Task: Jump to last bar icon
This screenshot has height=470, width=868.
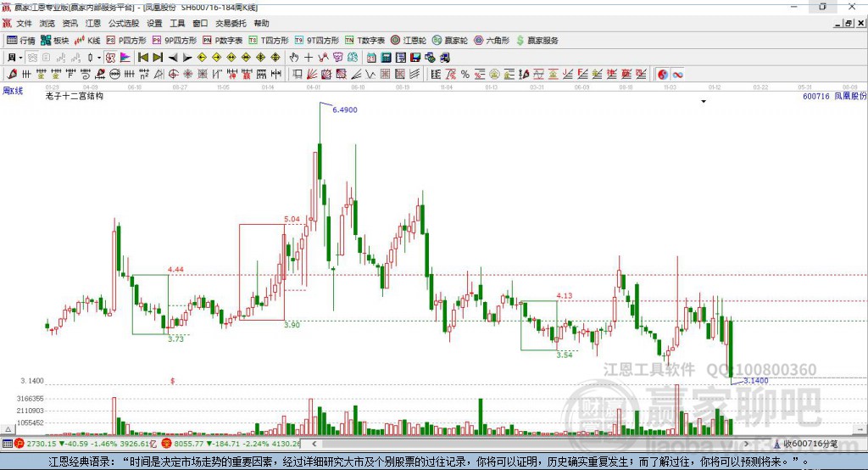Action: tap(158, 58)
